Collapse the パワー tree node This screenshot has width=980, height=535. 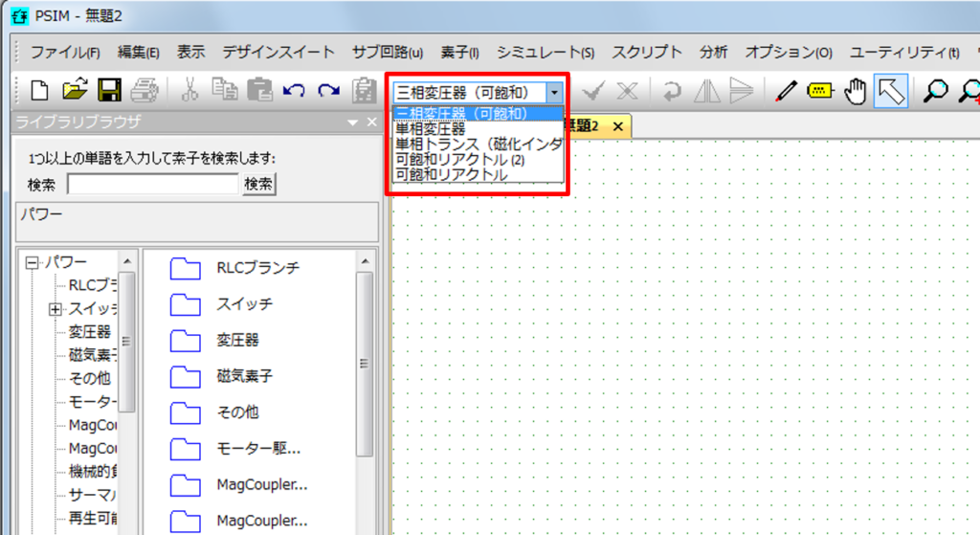click(x=32, y=262)
